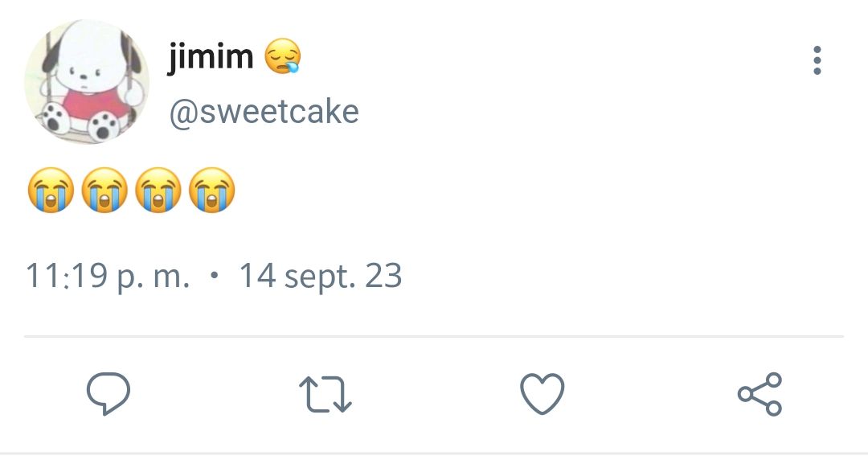The image size is (868, 468).
Task: Click the second crying emoji in tweet
Action: [104, 190]
